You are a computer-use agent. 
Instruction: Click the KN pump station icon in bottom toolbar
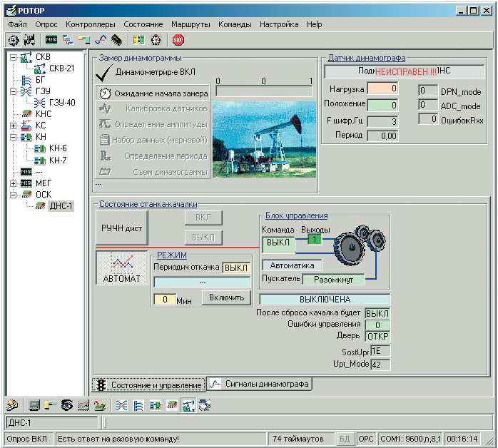(156, 405)
